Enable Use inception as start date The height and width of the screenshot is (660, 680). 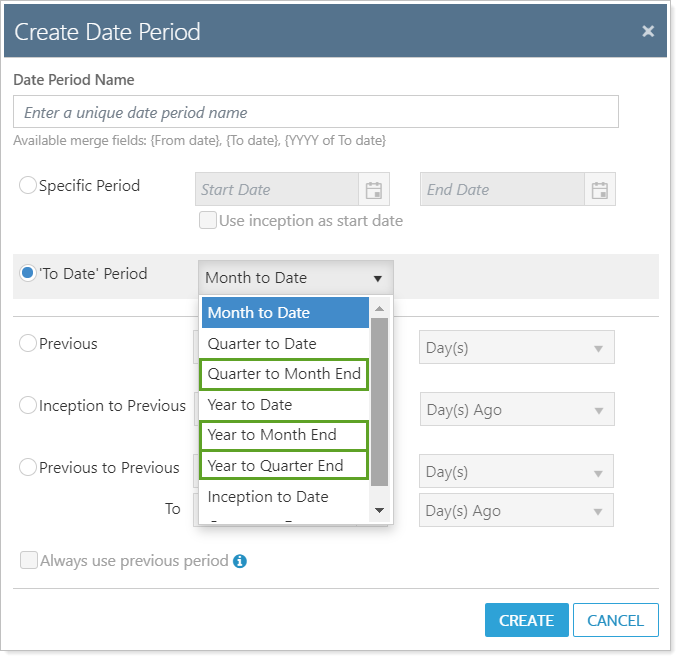(208, 220)
